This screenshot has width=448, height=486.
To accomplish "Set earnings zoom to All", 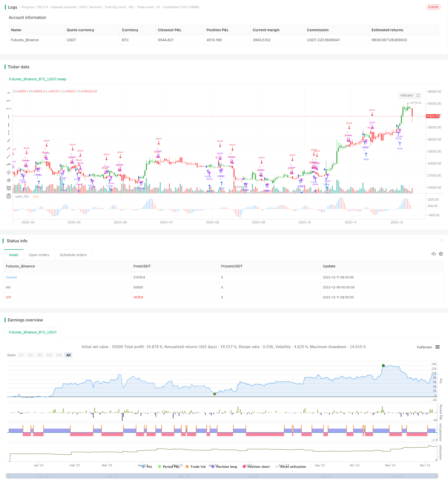I will tap(68, 355).
